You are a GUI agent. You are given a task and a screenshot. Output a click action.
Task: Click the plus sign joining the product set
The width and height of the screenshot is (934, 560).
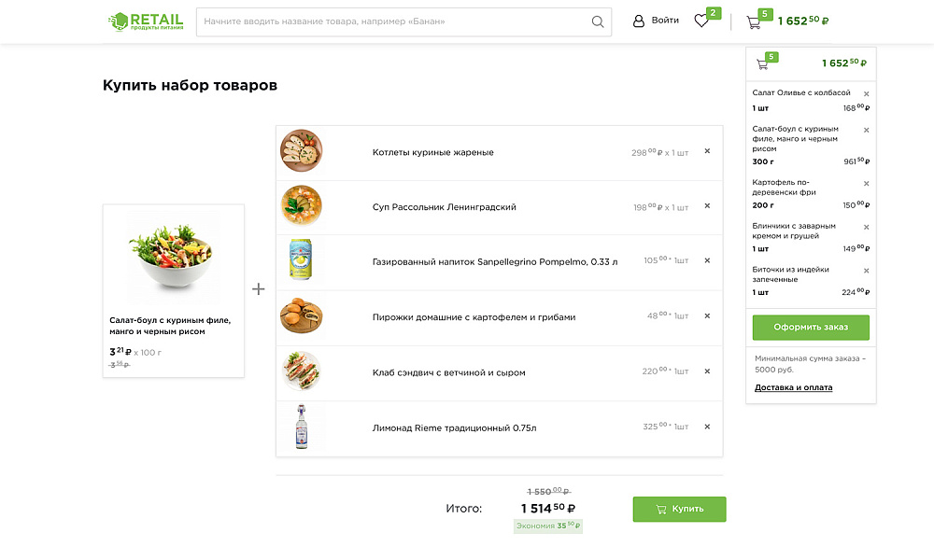click(259, 290)
